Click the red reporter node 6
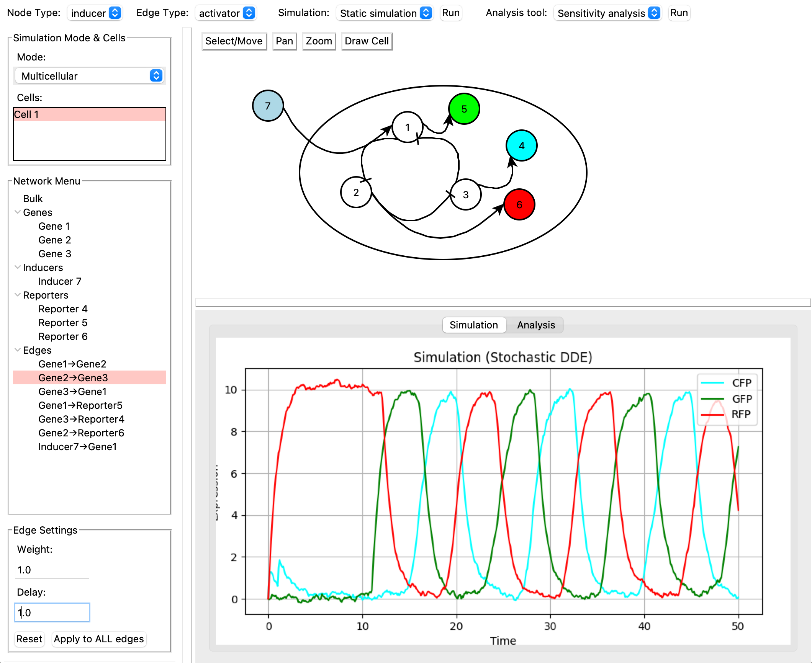Screen dimensions: 812x663 (x=519, y=204)
